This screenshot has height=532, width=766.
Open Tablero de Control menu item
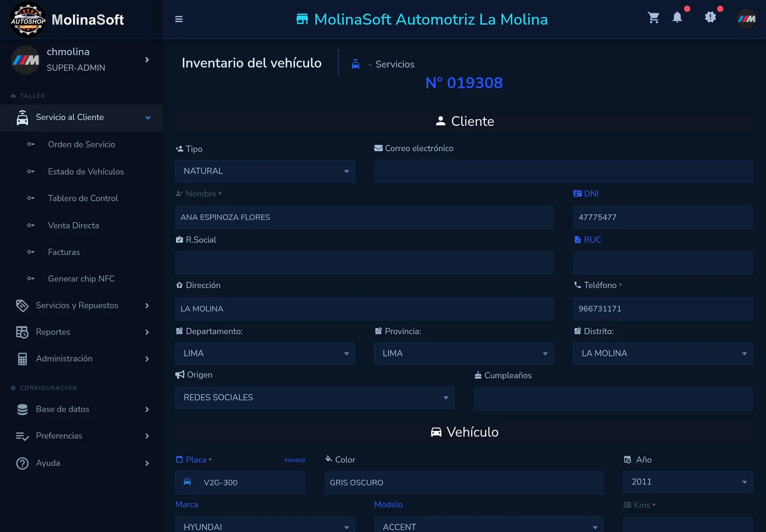point(83,198)
